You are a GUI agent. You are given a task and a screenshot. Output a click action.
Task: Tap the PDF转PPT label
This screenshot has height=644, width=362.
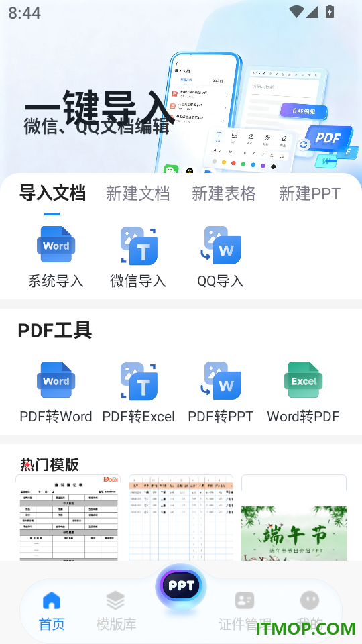221,417
